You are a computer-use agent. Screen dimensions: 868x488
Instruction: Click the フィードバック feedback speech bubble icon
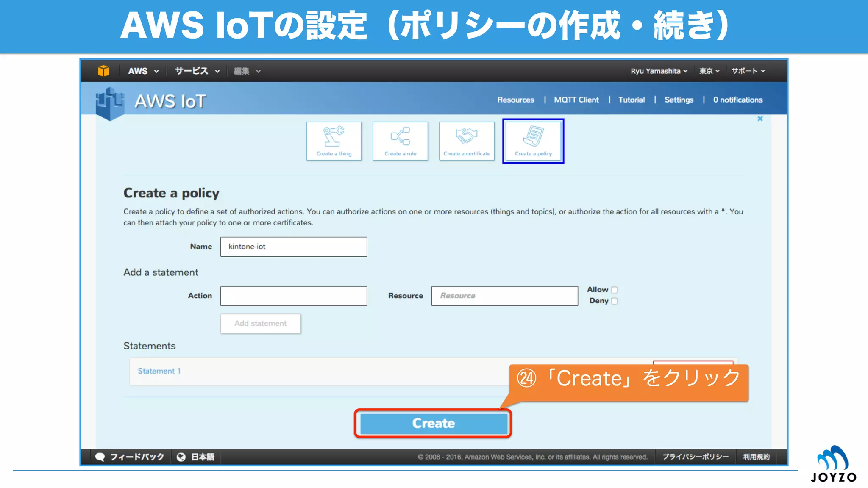pyautogui.click(x=100, y=457)
